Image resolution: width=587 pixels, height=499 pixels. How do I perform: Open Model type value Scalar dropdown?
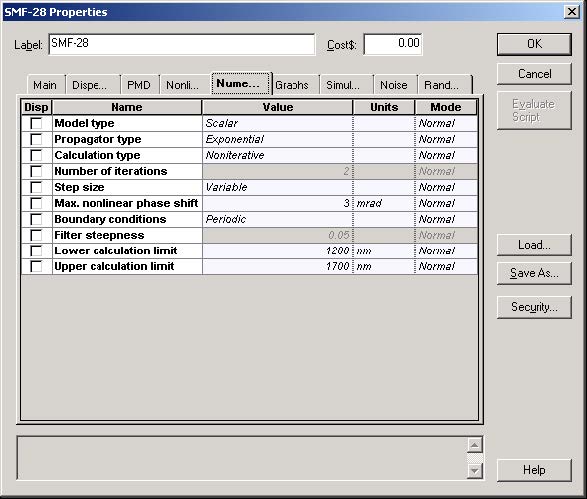pyautogui.click(x=277, y=123)
